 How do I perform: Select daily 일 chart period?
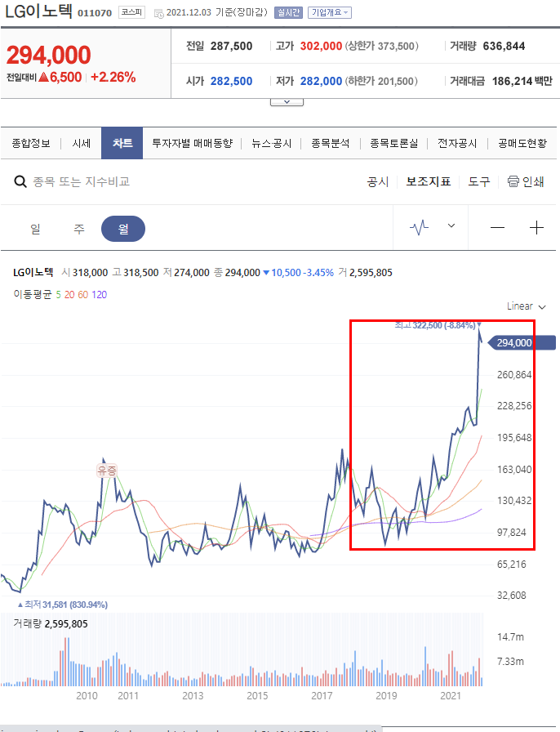point(35,229)
